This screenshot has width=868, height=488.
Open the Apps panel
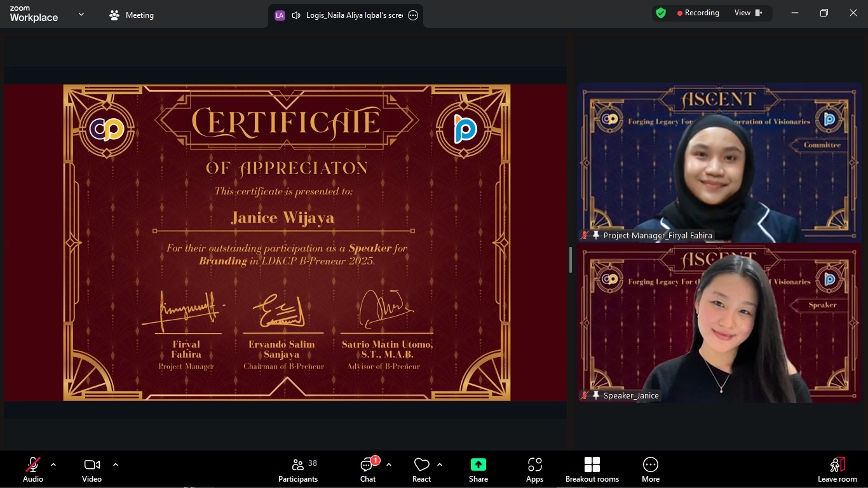(534, 470)
